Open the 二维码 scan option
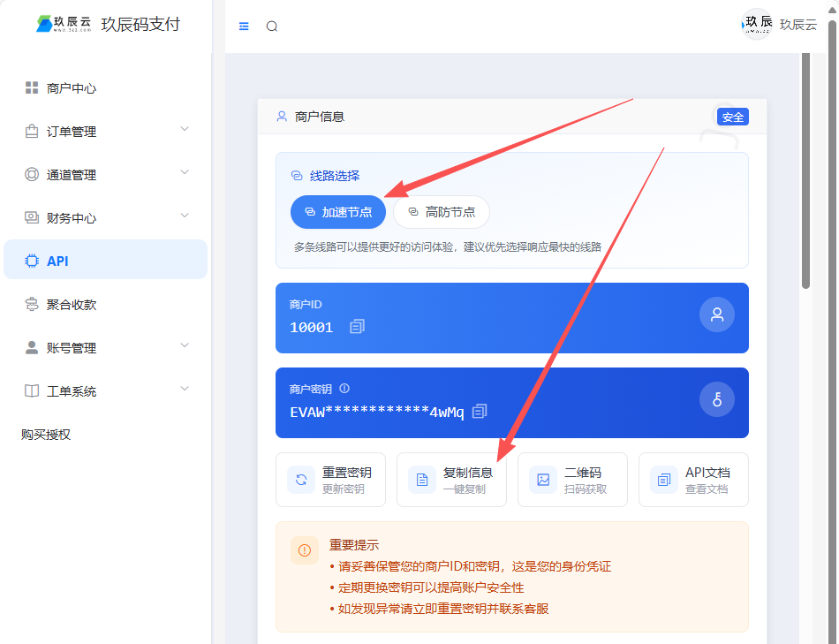Viewport: 839px width, 644px height. 572,480
